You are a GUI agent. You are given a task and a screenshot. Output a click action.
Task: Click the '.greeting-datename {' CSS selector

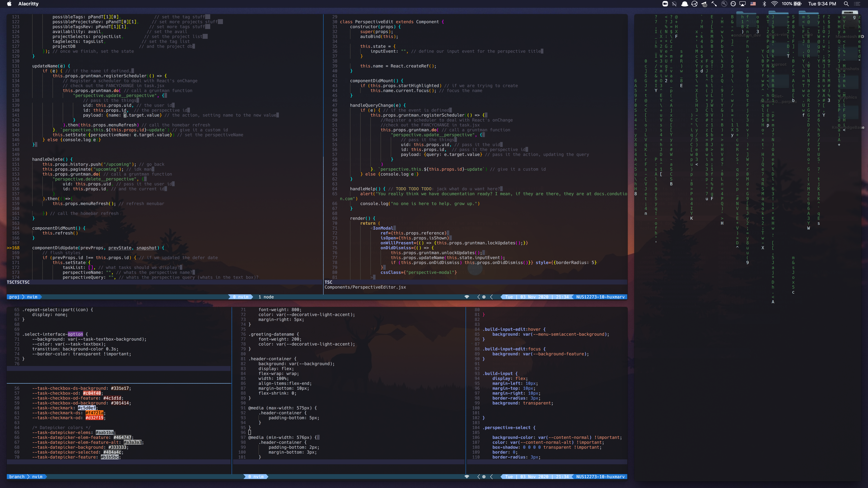point(274,334)
